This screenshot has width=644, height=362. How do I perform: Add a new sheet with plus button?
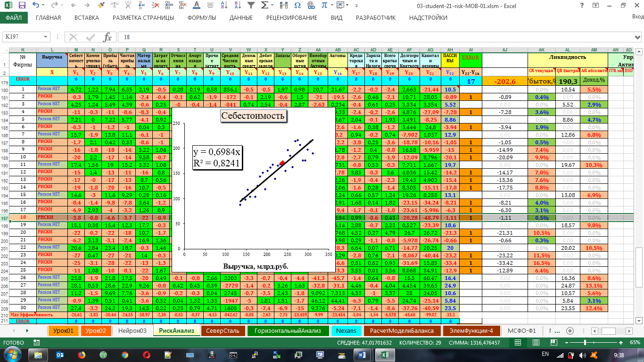[570, 331]
